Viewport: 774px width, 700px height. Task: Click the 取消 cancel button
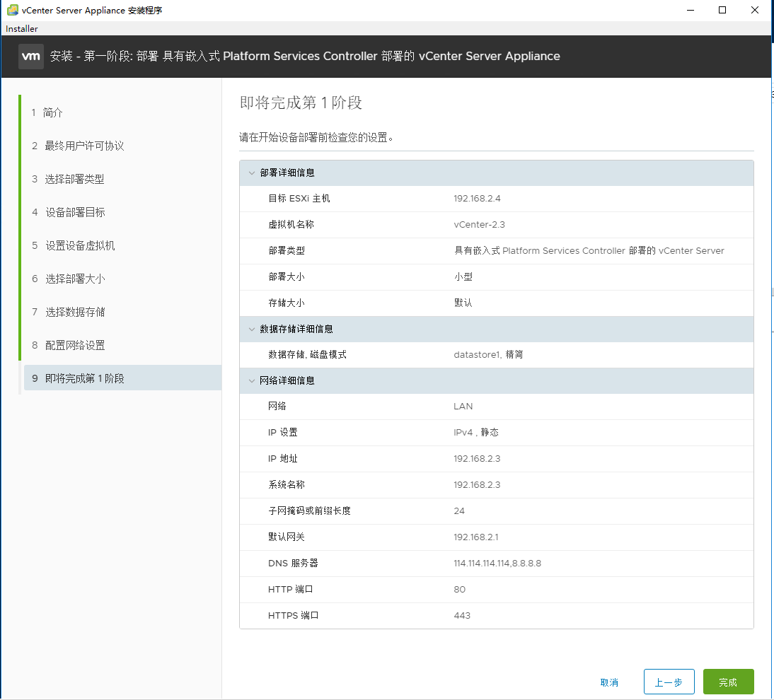click(x=609, y=683)
